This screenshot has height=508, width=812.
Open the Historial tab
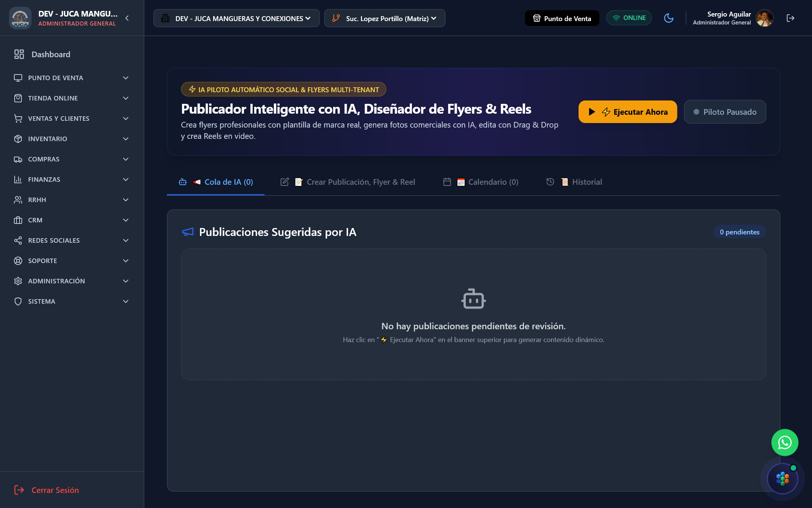tap(574, 182)
